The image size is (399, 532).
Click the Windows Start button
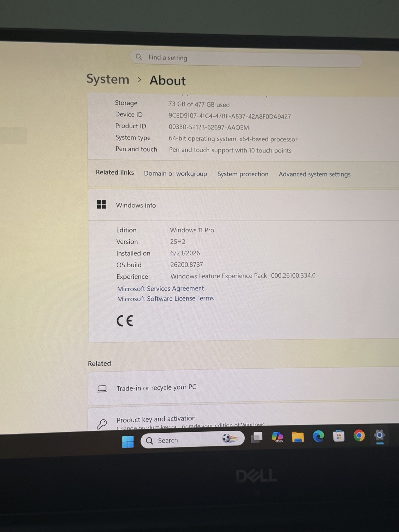tap(128, 442)
